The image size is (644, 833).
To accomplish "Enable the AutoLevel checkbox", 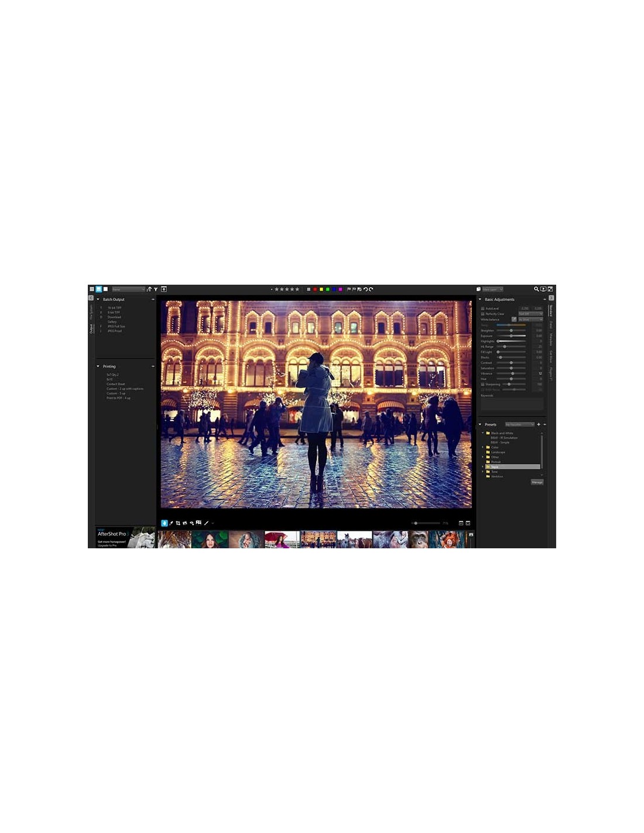I will [x=483, y=309].
